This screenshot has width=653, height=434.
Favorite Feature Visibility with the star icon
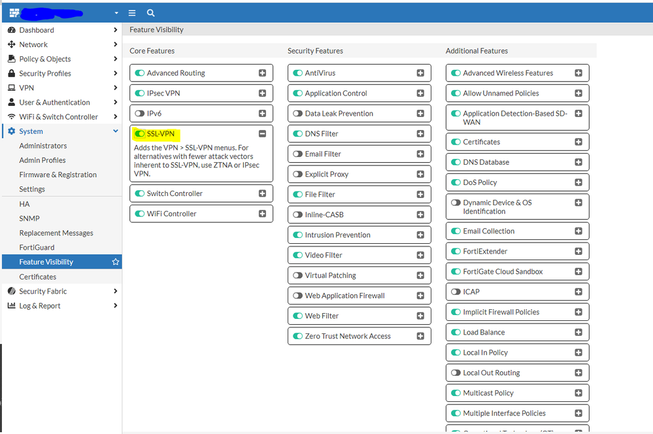(x=115, y=262)
